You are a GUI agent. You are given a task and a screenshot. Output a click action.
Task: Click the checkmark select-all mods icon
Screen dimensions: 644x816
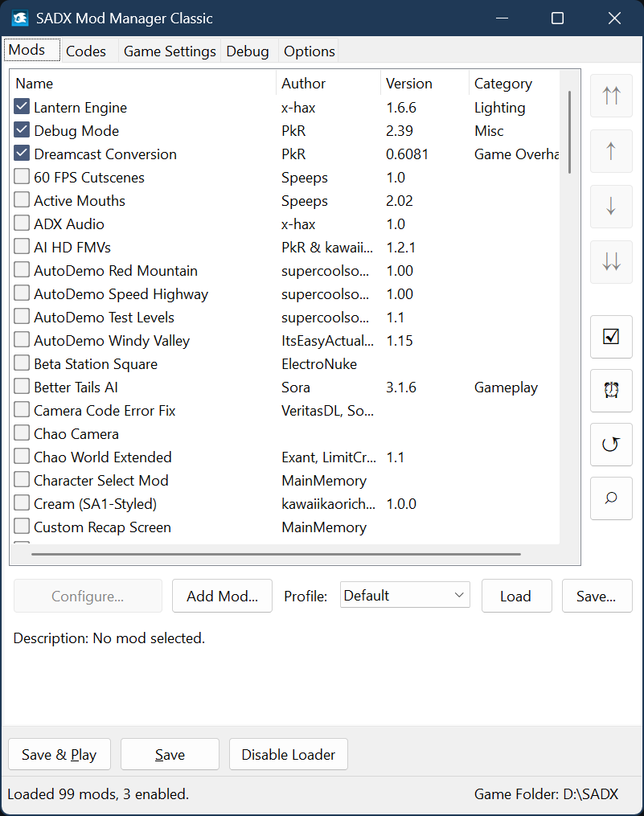(x=611, y=336)
